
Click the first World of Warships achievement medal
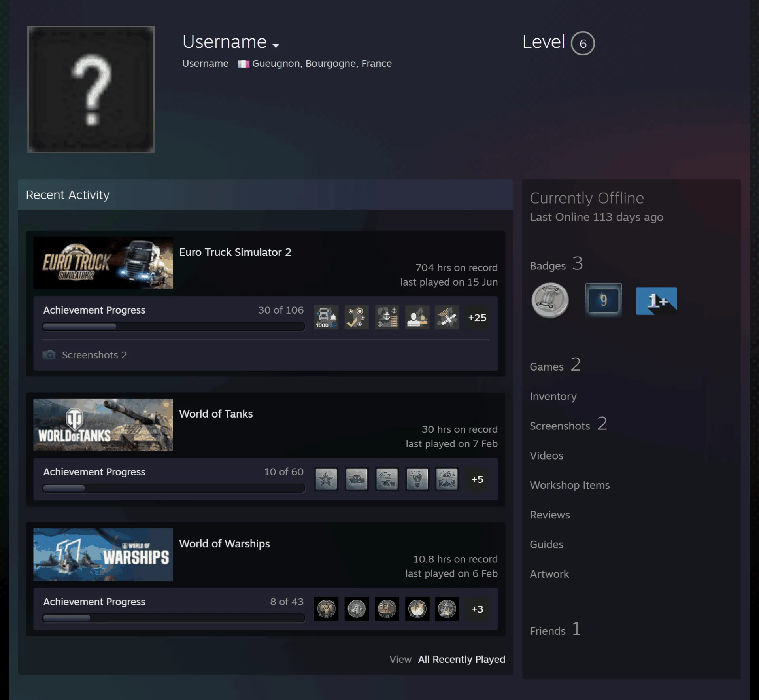[326, 609]
